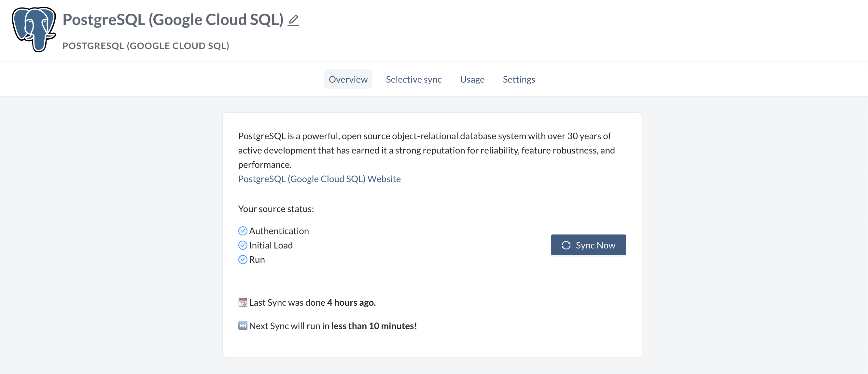Click the uppercase POSTGRESQL (GOOGLE CLOUD SQL) subtitle

[146, 46]
